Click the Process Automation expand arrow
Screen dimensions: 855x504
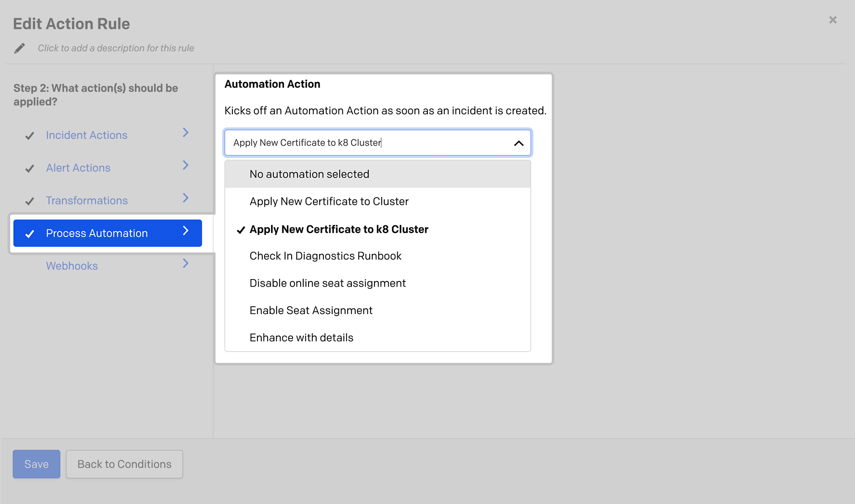coord(186,233)
